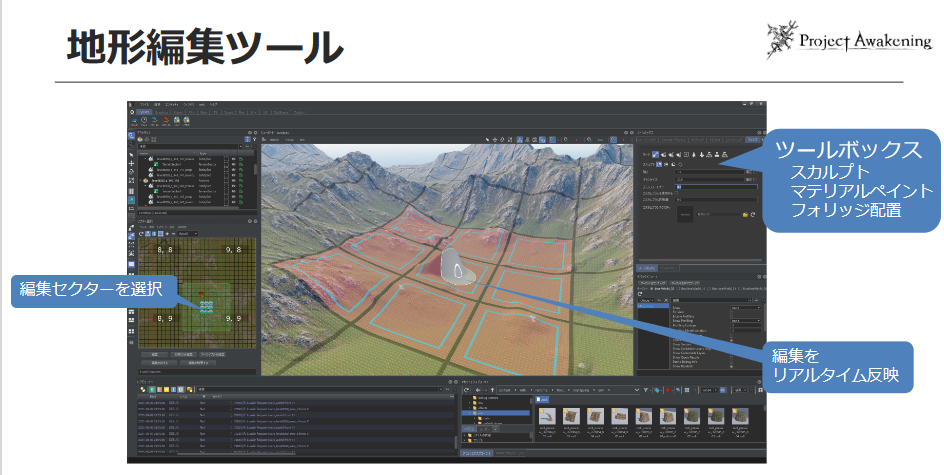
Task: Open the Small size dropdown in sector map
Action: coord(188,234)
